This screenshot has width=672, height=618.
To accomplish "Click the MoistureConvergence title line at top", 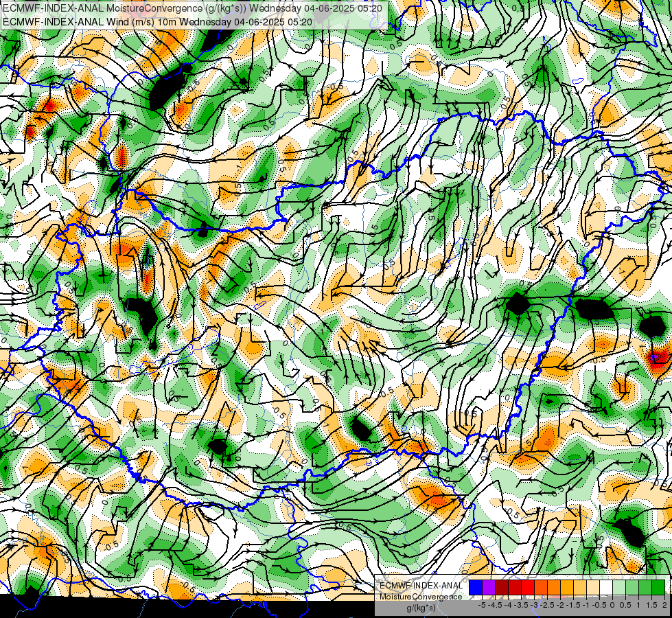I will click(192, 8).
